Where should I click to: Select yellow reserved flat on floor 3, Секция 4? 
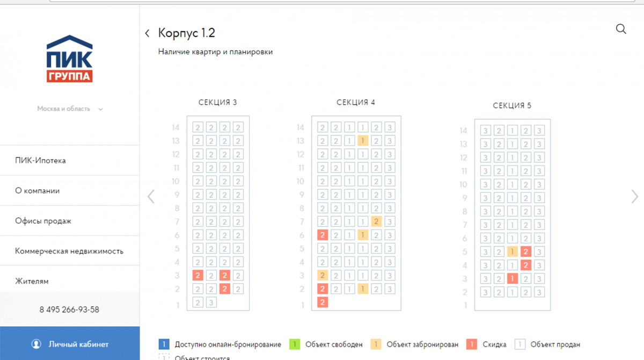pos(323,276)
